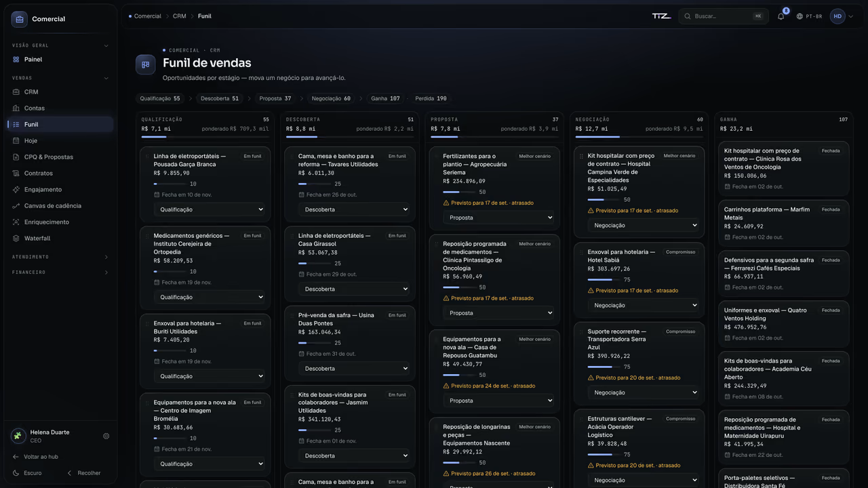Click the Funil de vendas header icon
The height and width of the screenshot is (488, 868).
pyautogui.click(x=145, y=64)
